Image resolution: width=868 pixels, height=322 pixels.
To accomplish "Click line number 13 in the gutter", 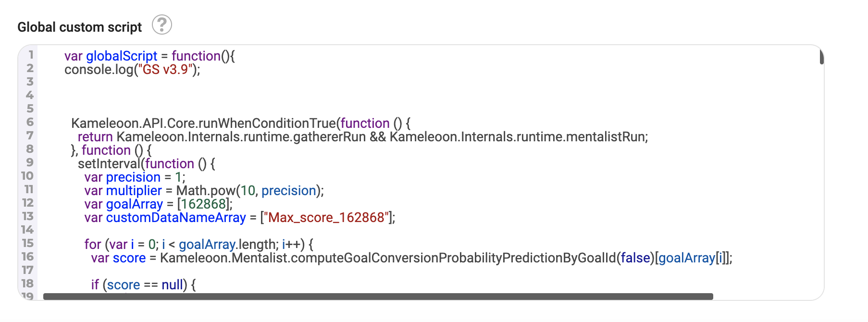I will [27, 216].
